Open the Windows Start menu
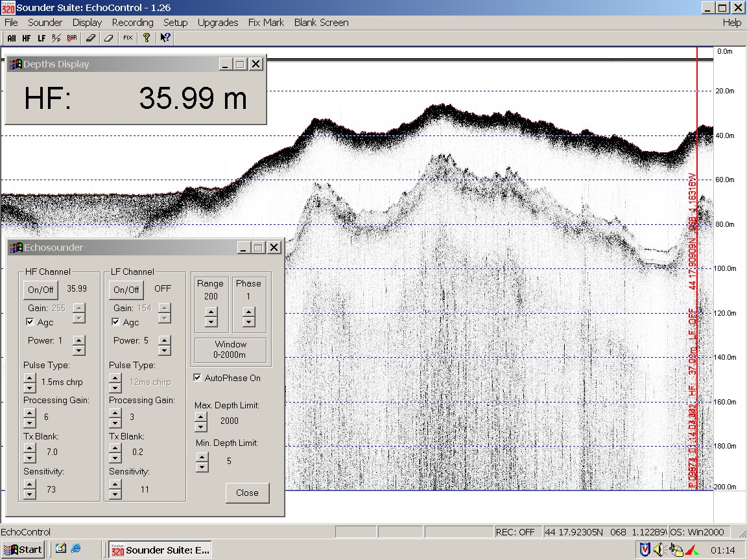This screenshot has width=747, height=560. 24,550
